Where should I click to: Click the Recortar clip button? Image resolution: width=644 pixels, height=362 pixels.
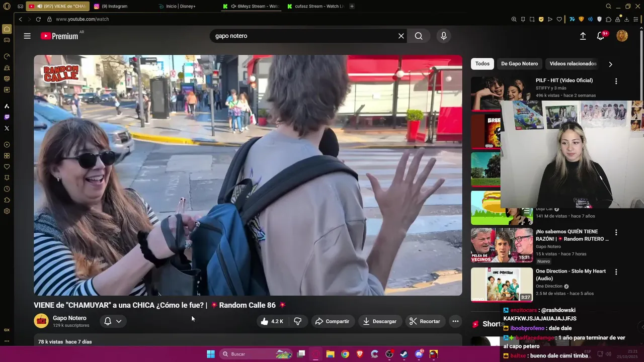[425, 321]
